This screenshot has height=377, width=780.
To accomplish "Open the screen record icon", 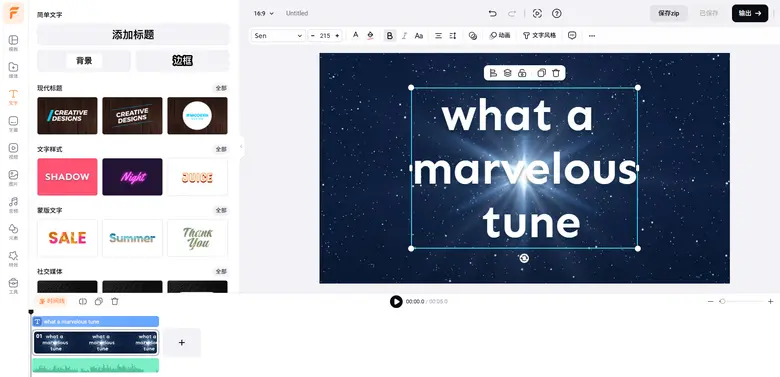I will pyautogui.click(x=537, y=13).
